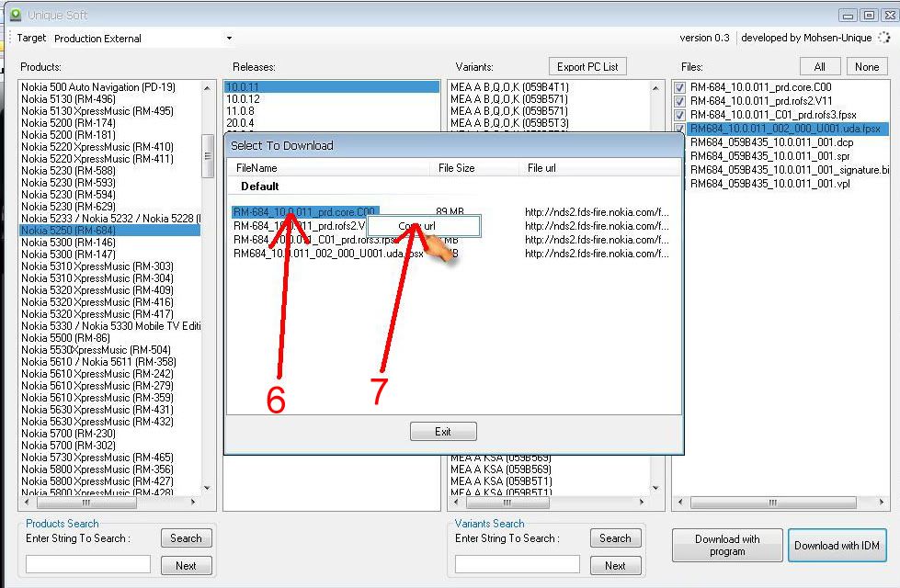Click the Download with IDM button
900x588 pixels.
point(837,546)
